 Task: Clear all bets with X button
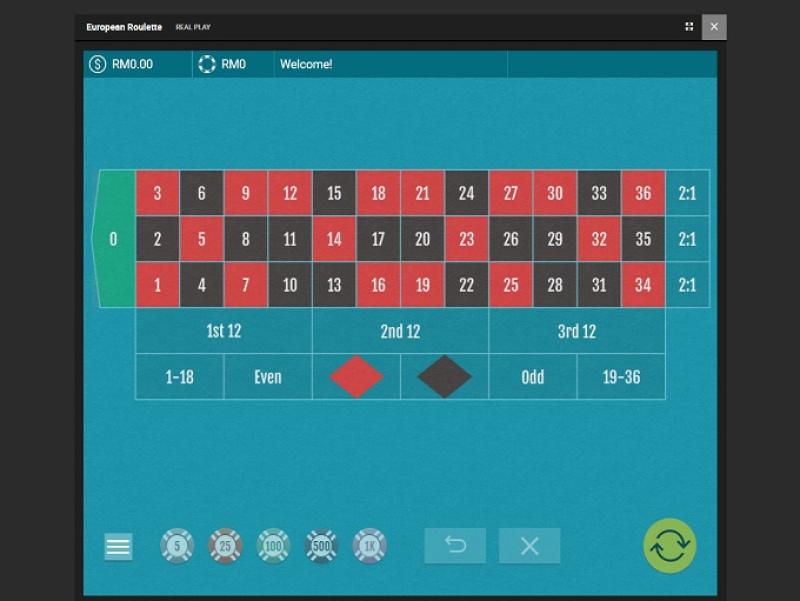[530, 546]
